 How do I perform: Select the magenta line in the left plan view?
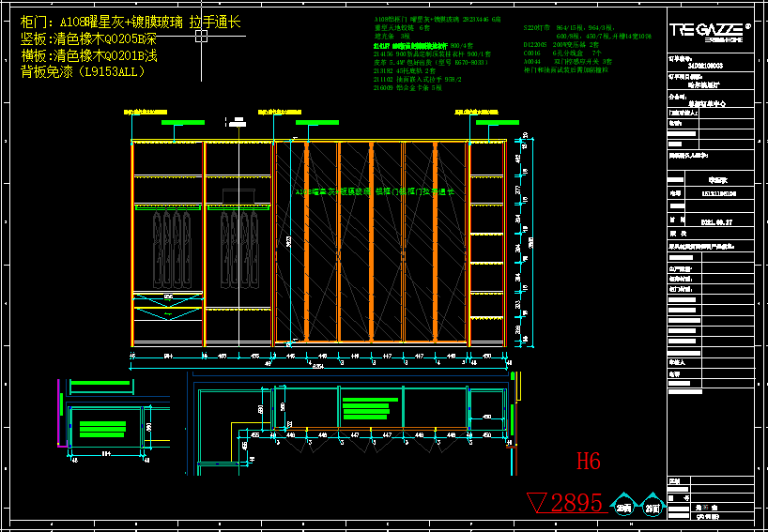click(59, 414)
